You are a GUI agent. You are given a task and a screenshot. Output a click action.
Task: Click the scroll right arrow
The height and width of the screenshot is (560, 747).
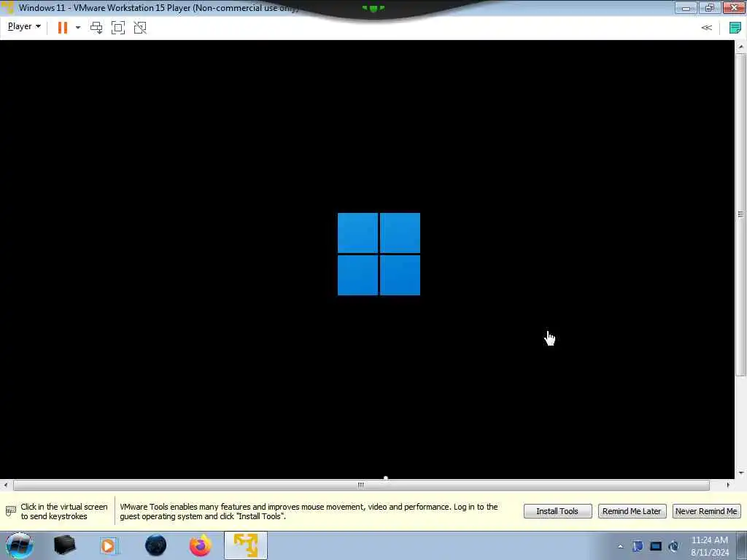(728, 485)
